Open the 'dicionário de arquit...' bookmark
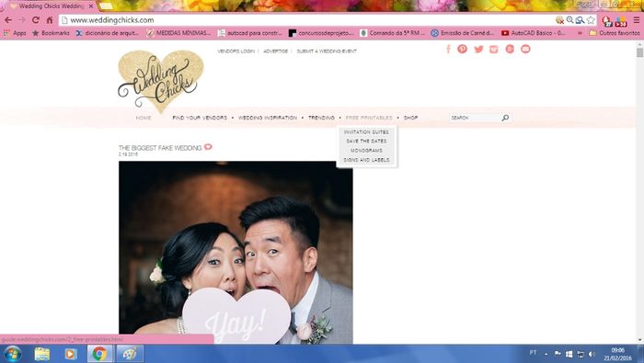This screenshot has width=644, height=363. point(108,33)
